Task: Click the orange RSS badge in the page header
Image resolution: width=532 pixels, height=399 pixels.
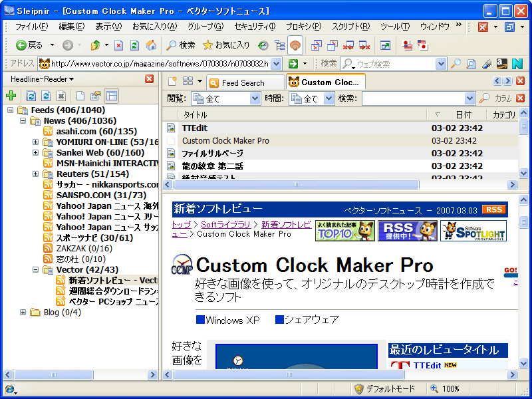Action: coord(494,209)
